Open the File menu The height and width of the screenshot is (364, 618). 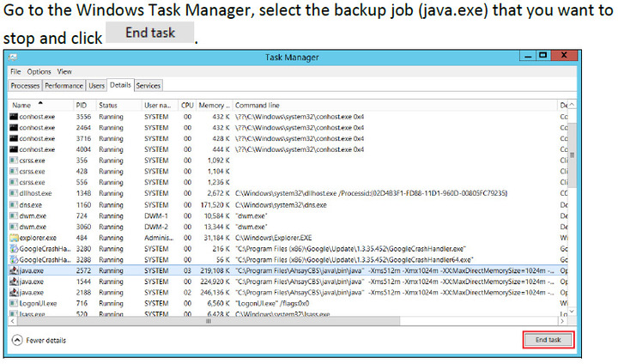[16, 71]
